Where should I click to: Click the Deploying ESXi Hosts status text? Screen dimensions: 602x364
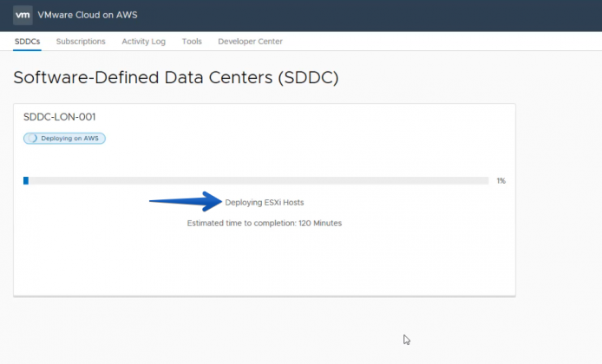pyautogui.click(x=265, y=203)
